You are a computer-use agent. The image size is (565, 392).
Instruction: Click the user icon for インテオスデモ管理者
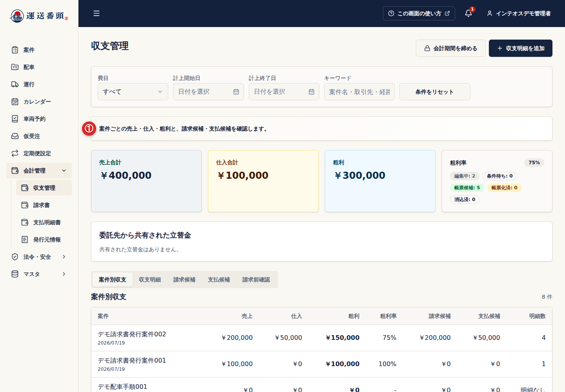point(490,13)
